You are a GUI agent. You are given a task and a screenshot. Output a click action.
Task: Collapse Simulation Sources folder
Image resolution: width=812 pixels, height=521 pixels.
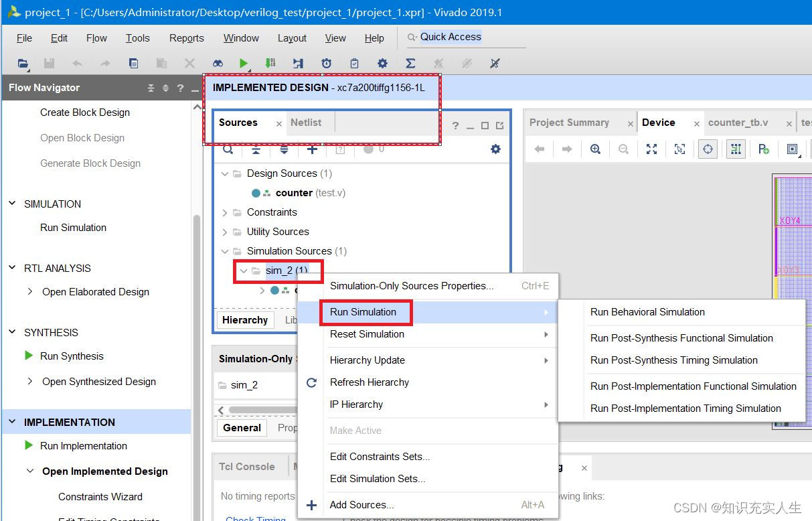[x=225, y=251]
